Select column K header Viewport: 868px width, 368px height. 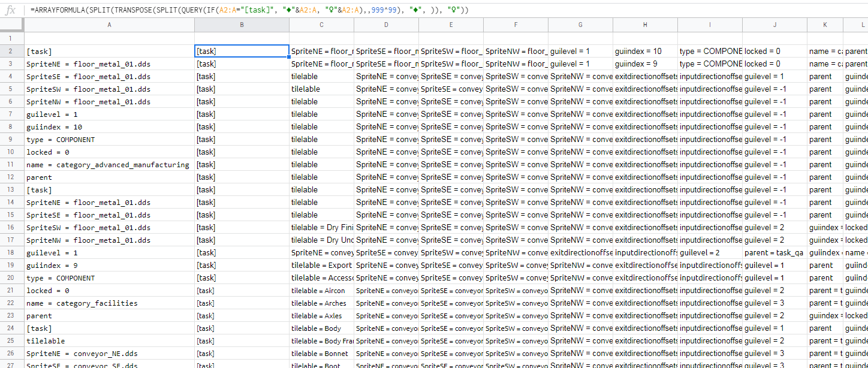(x=825, y=25)
